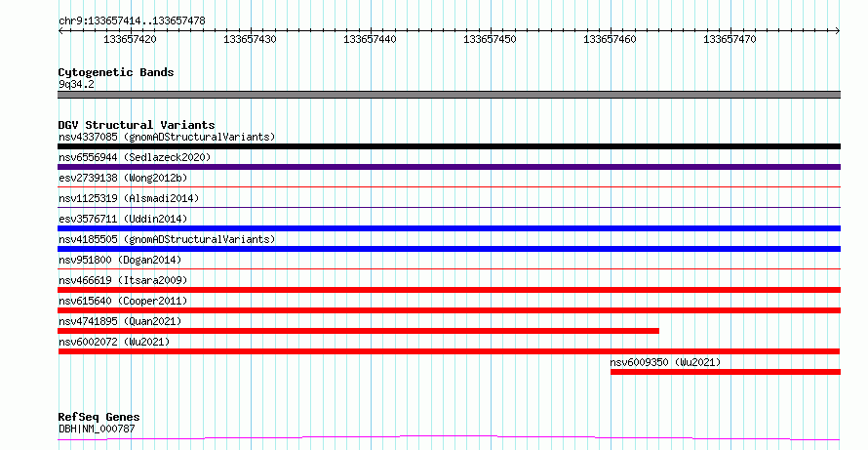Open variant nsv4185505 (gnomADStructuralVariants) label
868x450 pixels.
point(167,239)
